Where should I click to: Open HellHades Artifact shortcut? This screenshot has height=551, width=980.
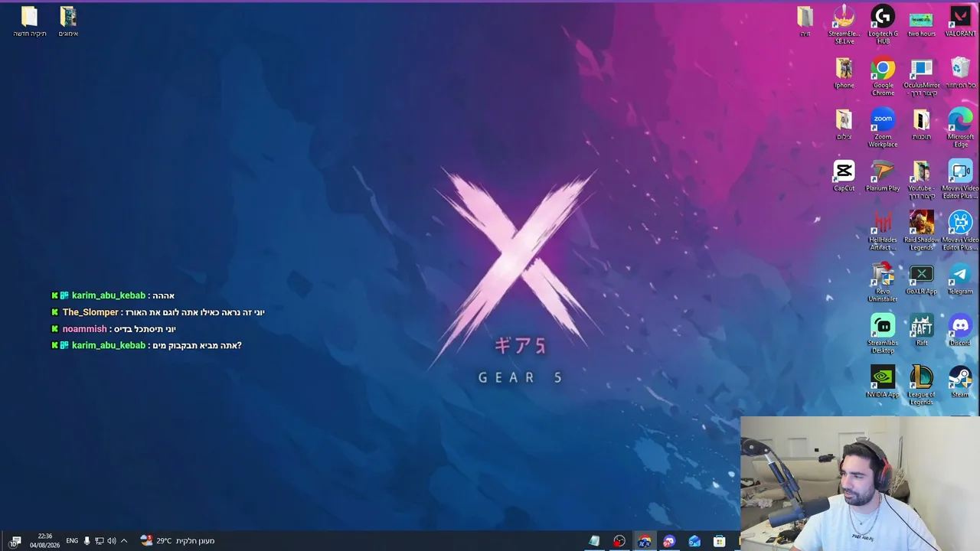(883, 230)
